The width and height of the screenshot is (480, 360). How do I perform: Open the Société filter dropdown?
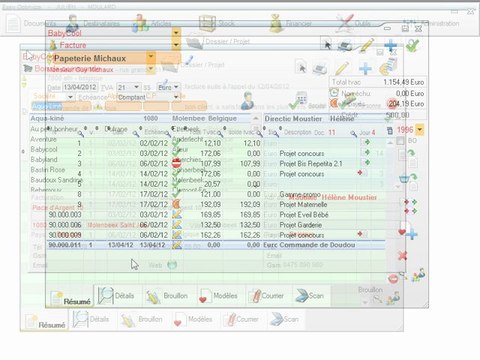(70, 97)
